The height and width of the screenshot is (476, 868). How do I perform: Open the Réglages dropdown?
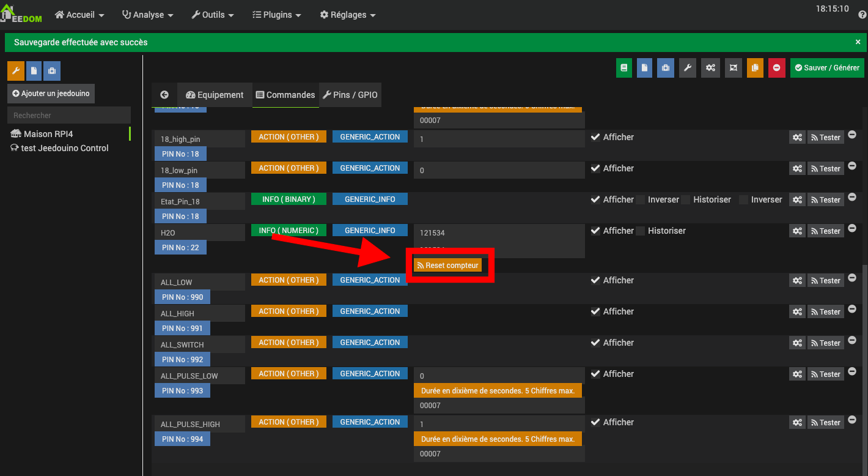(348, 15)
